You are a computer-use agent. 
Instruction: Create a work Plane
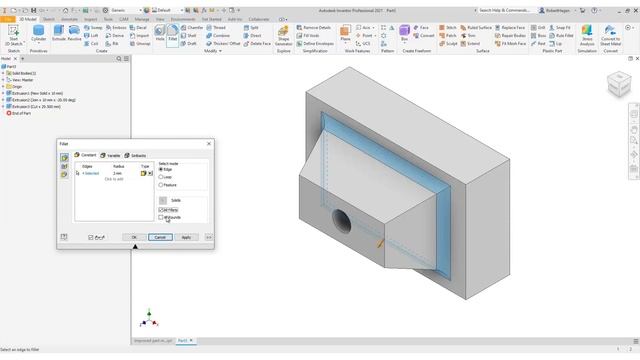345,33
